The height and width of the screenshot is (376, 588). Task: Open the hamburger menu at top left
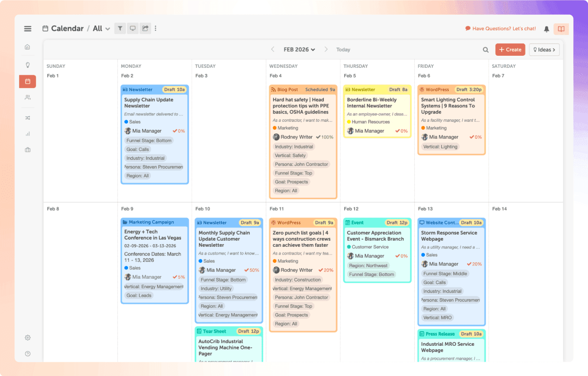tap(27, 28)
